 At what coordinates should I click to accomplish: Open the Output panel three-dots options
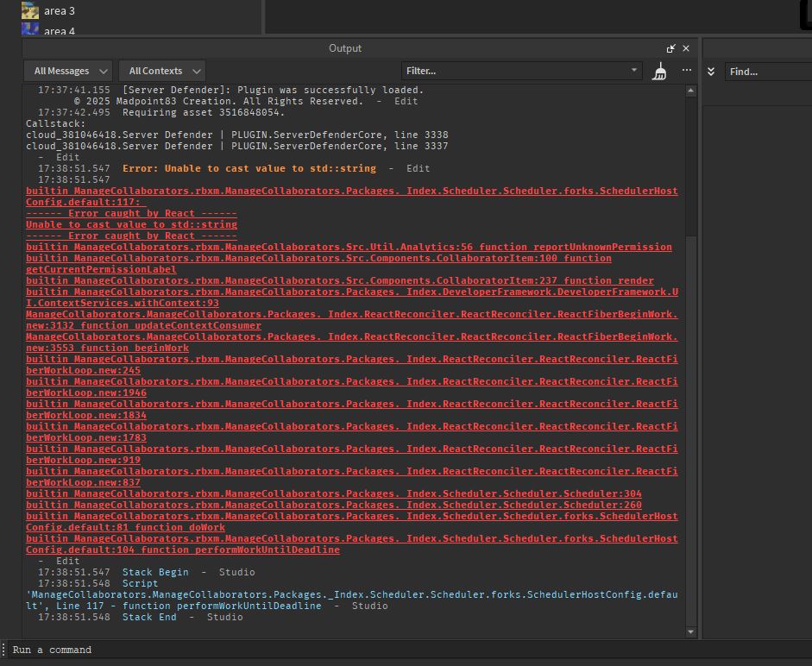(x=687, y=71)
